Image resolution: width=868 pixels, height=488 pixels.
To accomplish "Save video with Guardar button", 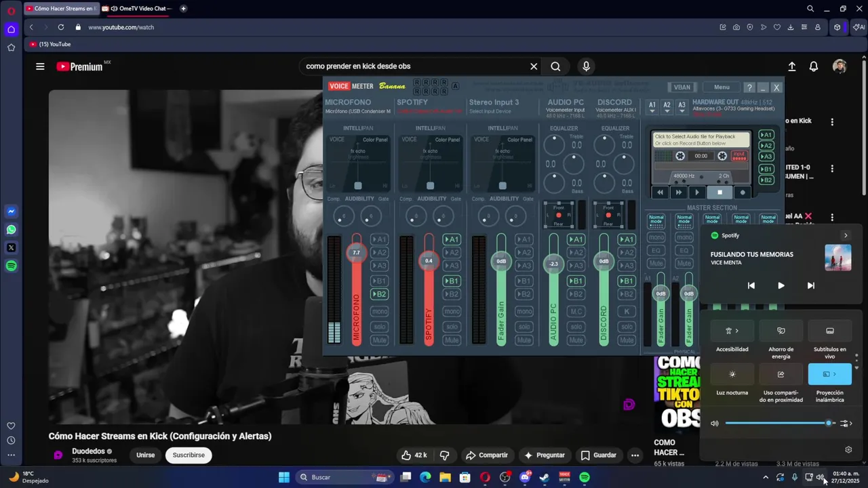I will (598, 455).
